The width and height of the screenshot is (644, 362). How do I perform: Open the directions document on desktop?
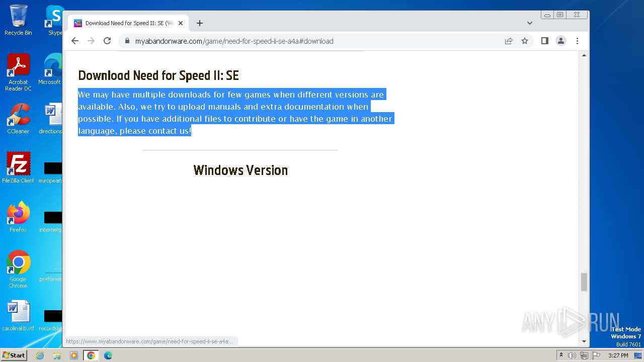click(x=50, y=119)
